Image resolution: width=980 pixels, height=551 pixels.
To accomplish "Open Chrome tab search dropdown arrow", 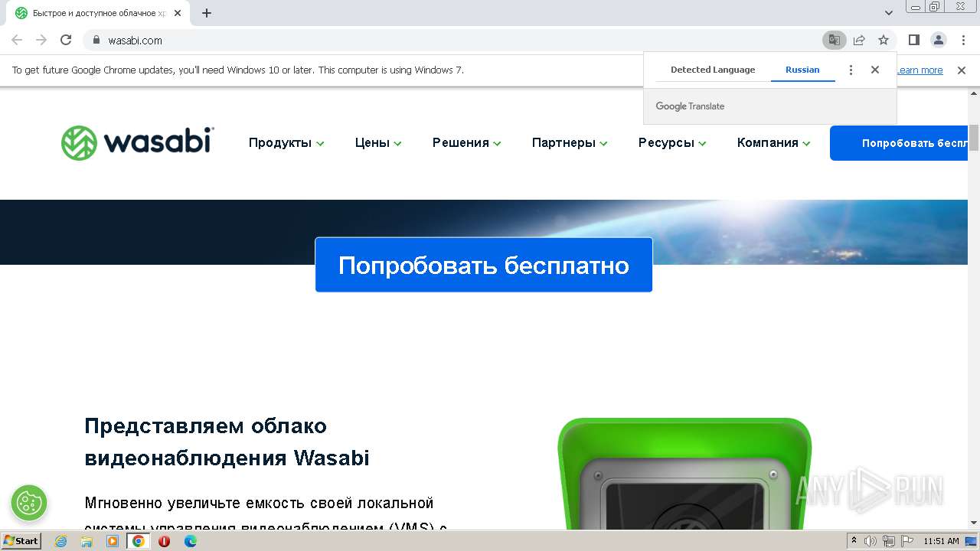I will point(889,13).
